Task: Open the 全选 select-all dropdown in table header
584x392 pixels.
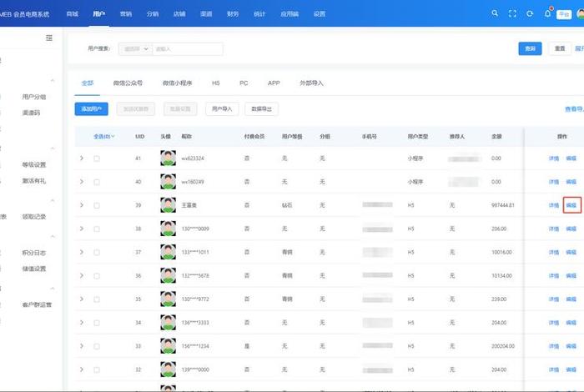Action: pos(103,136)
